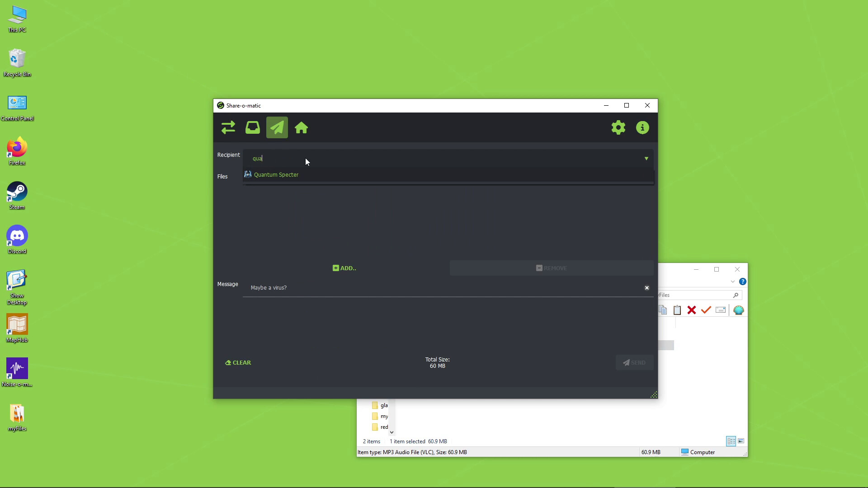Open the Recipient dropdown arrow
The image size is (868, 488).
(646, 158)
